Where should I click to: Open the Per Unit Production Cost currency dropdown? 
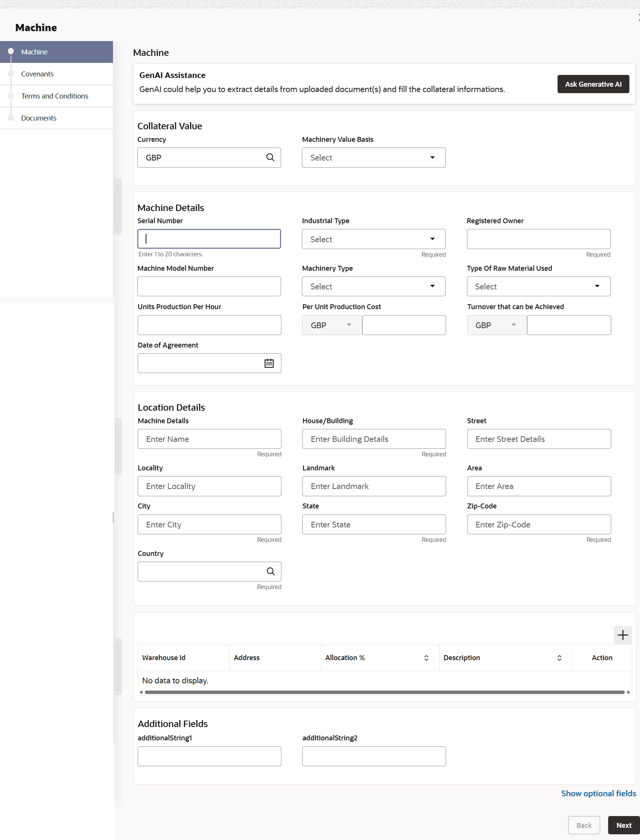332,326
